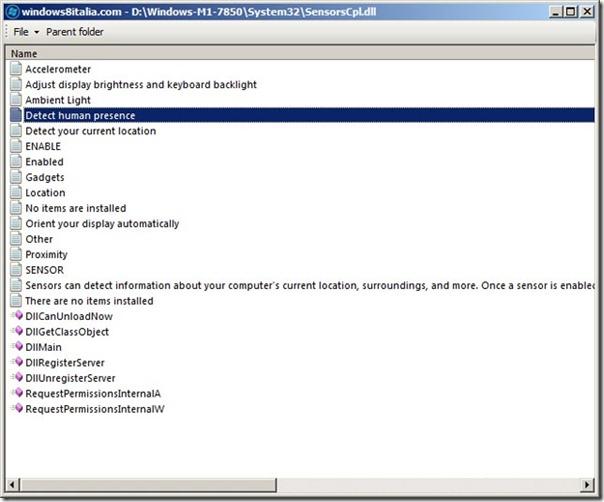Image resolution: width=604 pixels, height=502 pixels.
Task: Select DllGetClassObject export entry
Action: pos(67,332)
